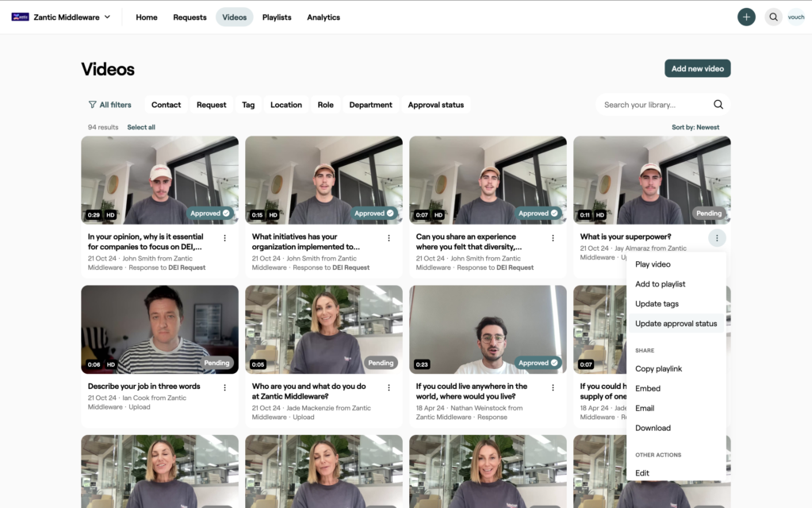Screen dimensions: 812x508
Task: Choose Email in share menu
Action: coord(676,408)
